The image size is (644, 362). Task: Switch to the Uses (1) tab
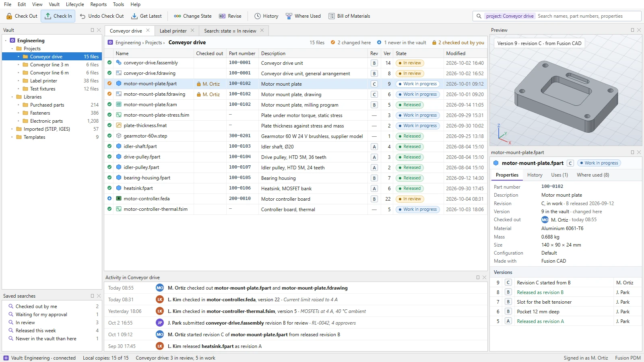[559, 175]
